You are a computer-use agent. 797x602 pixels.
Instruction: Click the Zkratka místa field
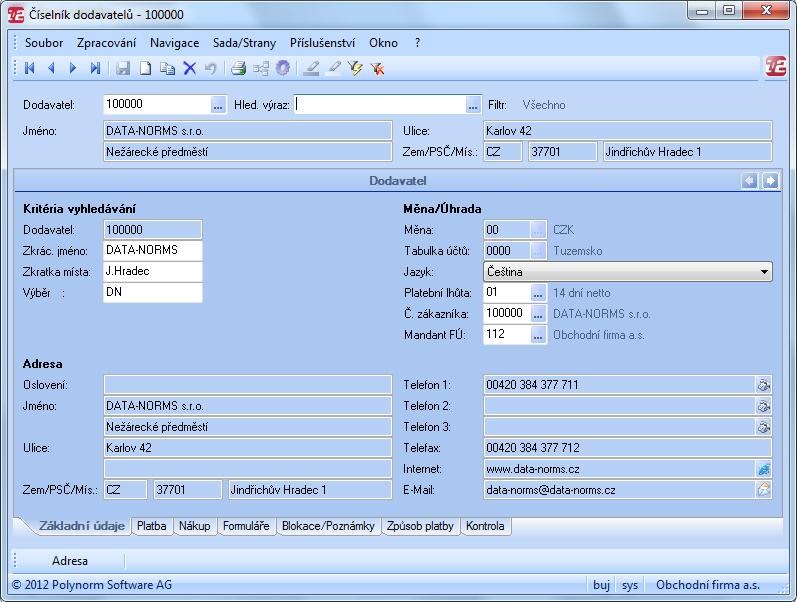tap(152, 271)
